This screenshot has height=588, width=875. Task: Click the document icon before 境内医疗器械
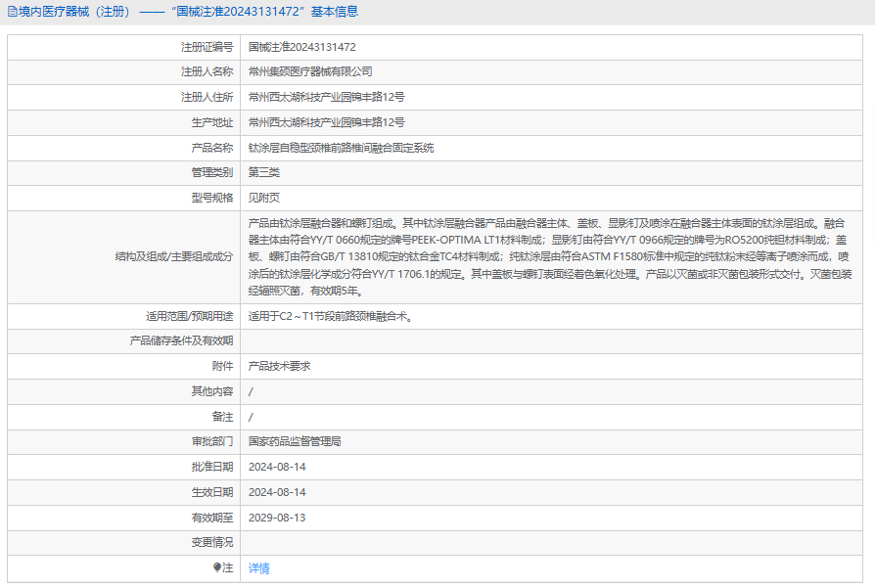click(x=12, y=12)
